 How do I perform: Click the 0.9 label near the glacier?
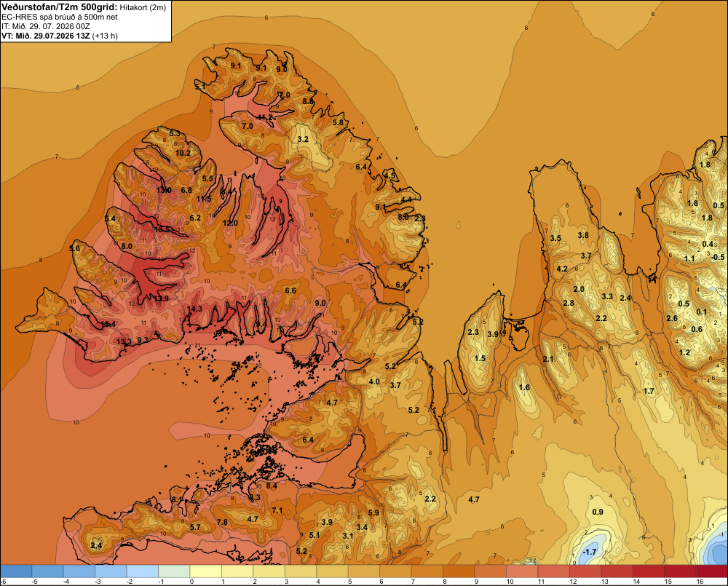click(598, 512)
